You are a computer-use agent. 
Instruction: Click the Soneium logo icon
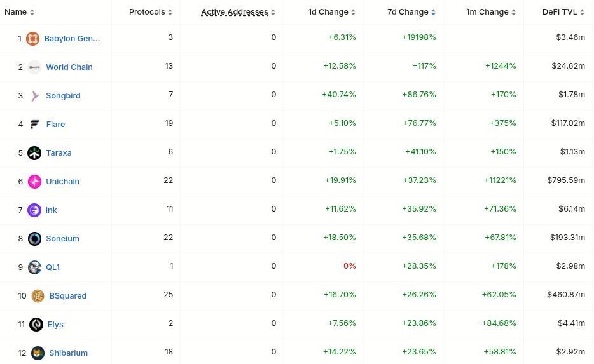click(x=34, y=239)
